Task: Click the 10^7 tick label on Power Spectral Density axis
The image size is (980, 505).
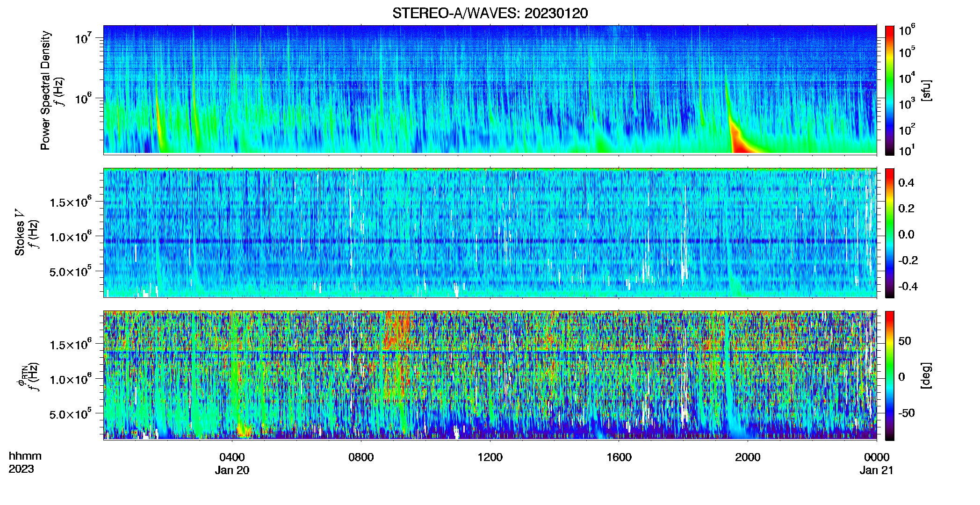Action: coord(83,38)
